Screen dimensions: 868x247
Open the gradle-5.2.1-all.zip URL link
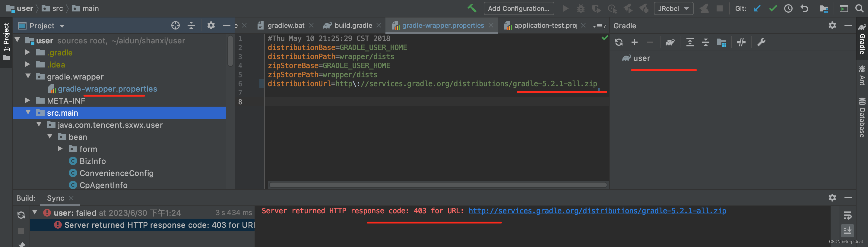point(597,211)
